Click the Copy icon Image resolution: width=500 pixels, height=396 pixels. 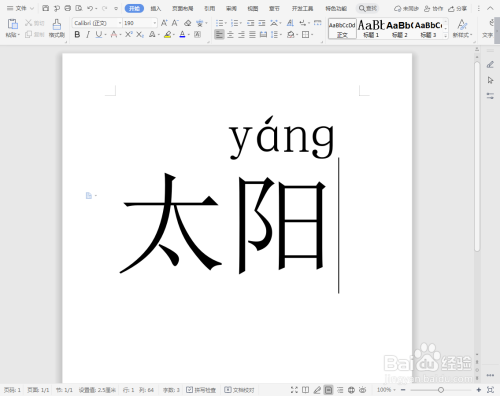29,34
